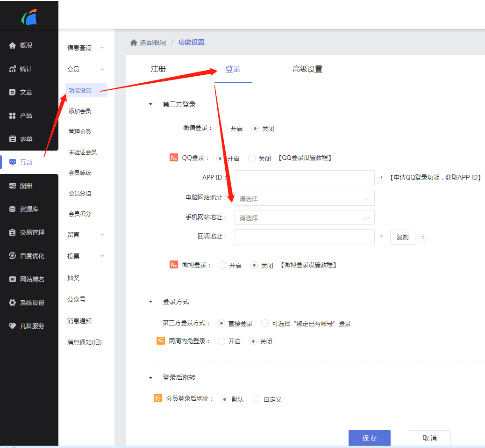Enable 微信登录 with 开启 radio
The width and height of the screenshot is (485, 448).
[x=224, y=129]
